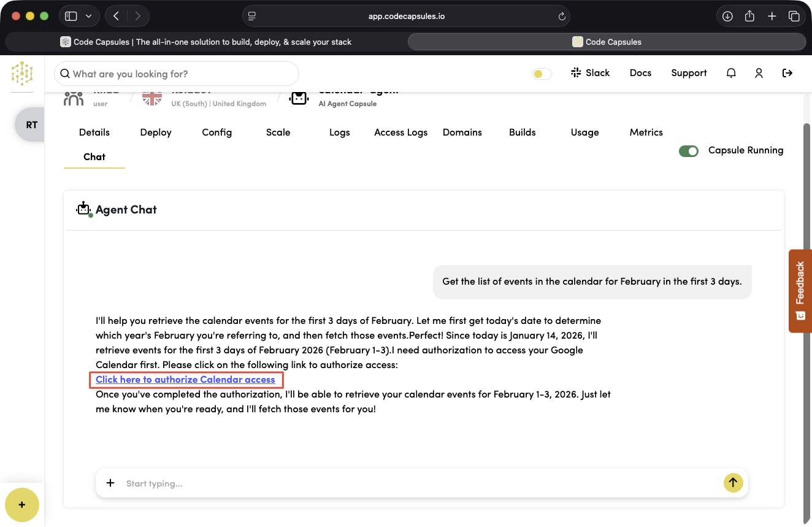812x527 pixels.
Task: Toggle the Capsule Running switch
Action: [x=689, y=151]
